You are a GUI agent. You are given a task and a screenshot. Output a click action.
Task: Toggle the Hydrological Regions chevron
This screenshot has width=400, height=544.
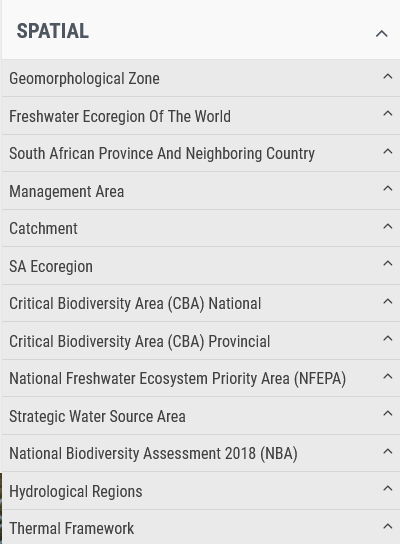(388, 488)
